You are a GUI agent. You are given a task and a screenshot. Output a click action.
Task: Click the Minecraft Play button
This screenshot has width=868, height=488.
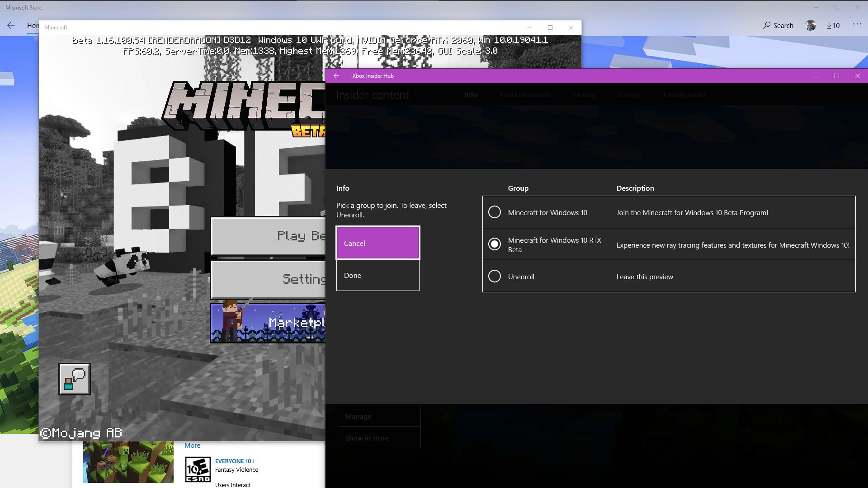pyautogui.click(x=269, y=236)
